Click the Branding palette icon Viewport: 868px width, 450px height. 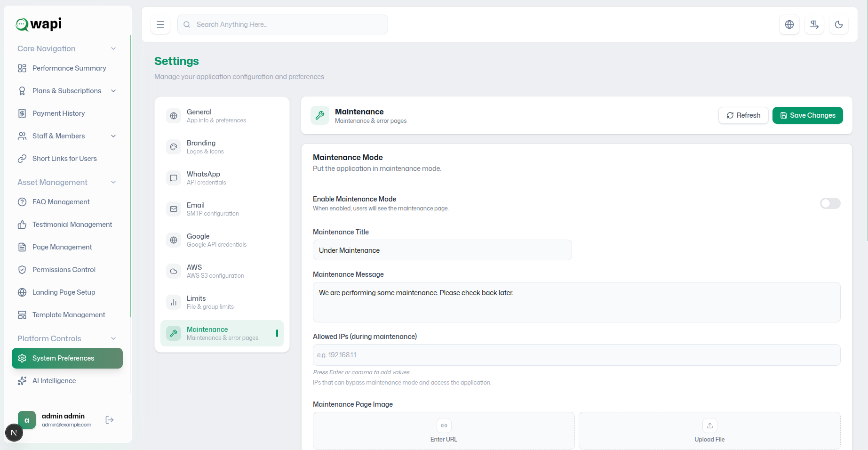(x=174, y=147)
